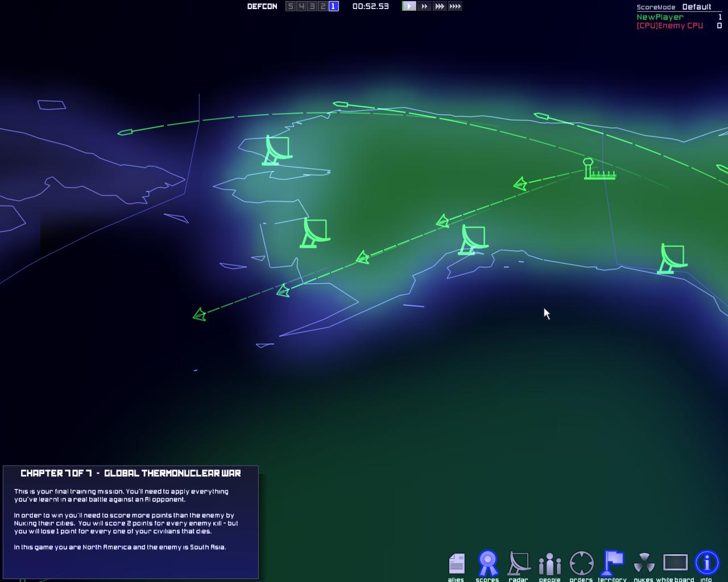
Task: Select the third aircraft in the flight line
Action: pos(363,258)
